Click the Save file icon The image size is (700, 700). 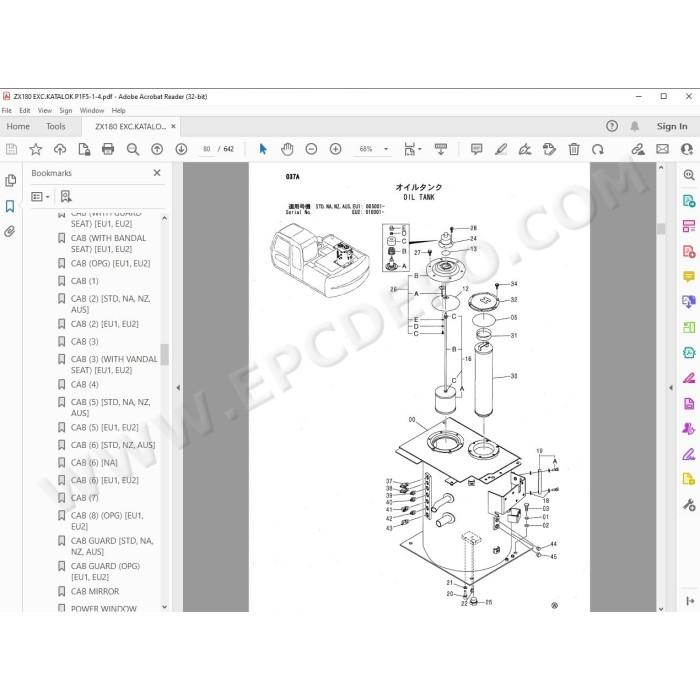[x=12, y=149]
